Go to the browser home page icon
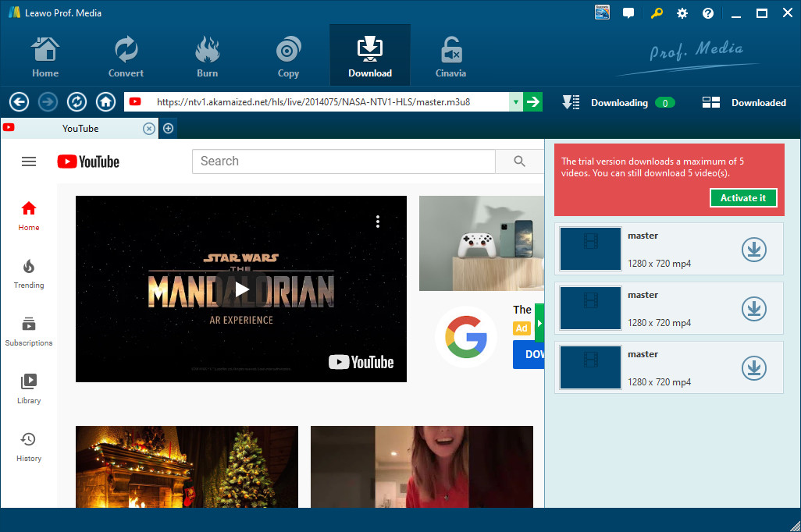The height and width of the screenshot is (532, 801). [x=105, y=102]
